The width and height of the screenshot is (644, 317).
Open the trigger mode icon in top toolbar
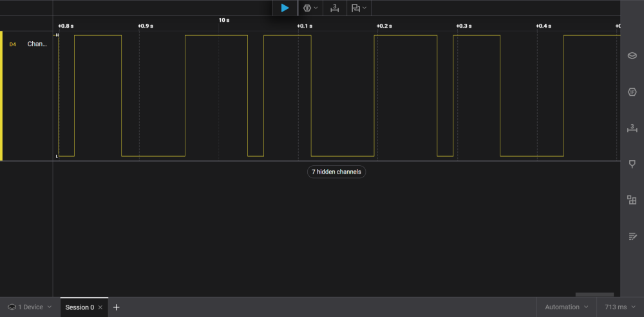(307, 8)
